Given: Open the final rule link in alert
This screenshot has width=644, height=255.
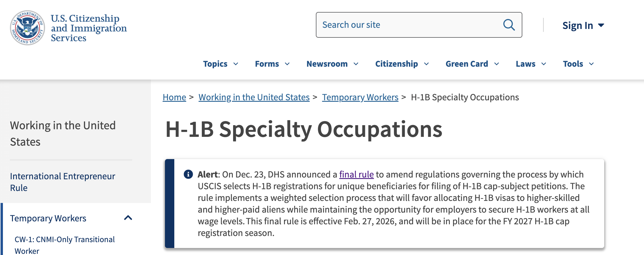Looking at the screenshot, I should (356, 174).
